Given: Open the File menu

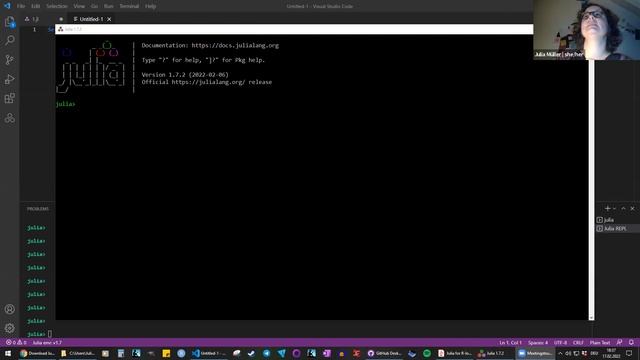Looking at the screenshot, I should (x=21, y=6).
